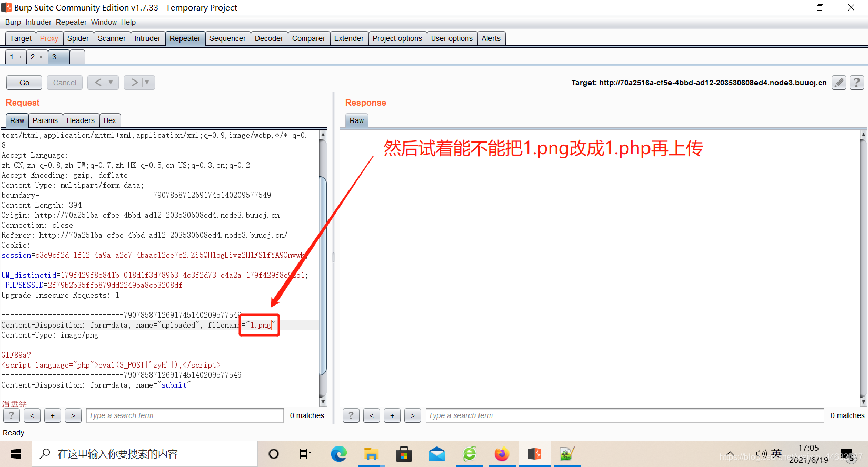Viewport: 868px width, 467px height.
Task: Open Microsoft Store from the taskbar
Action: pos(404,454)
